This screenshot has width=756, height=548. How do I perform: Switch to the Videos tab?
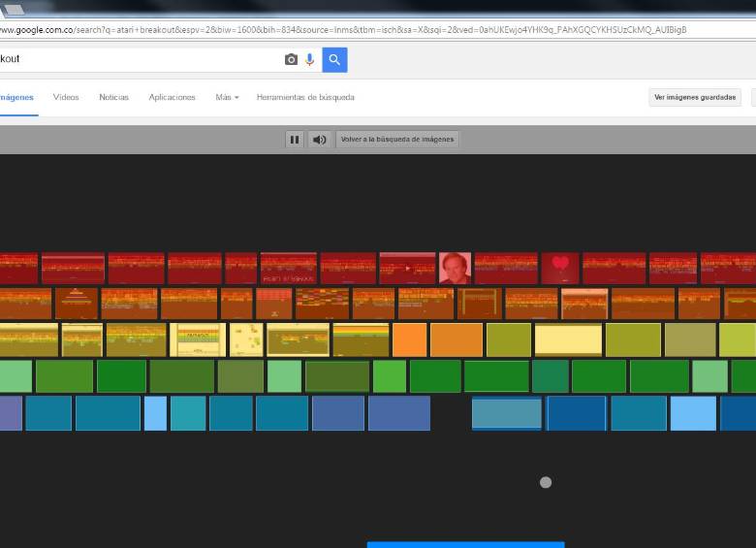point(66,97)
